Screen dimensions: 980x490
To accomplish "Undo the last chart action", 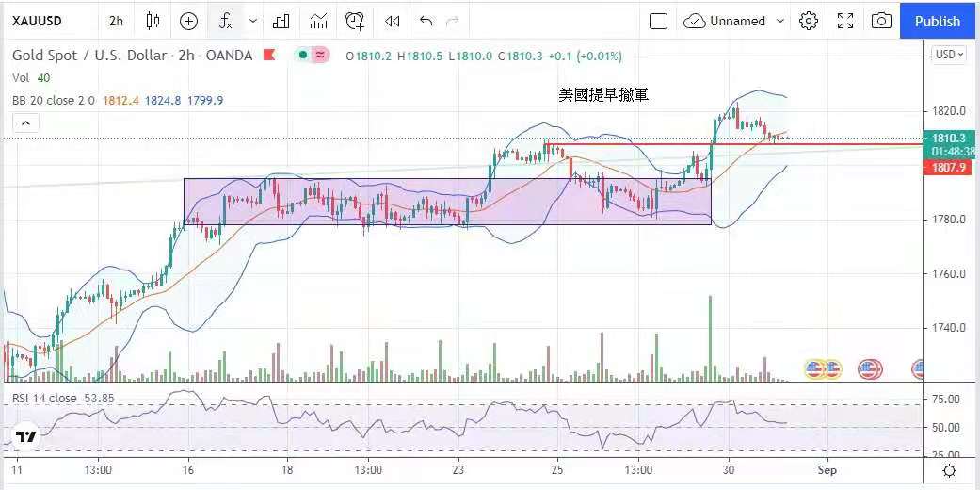I will tap(426, 21).
